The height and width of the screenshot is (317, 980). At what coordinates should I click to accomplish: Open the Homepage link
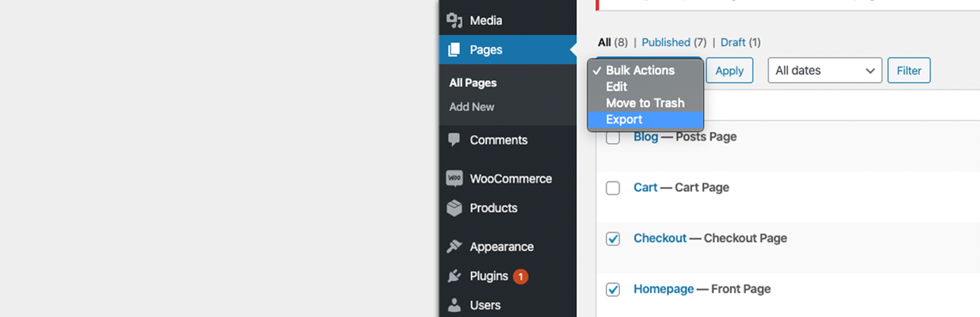pyautogui.click(x=663, y=289)
